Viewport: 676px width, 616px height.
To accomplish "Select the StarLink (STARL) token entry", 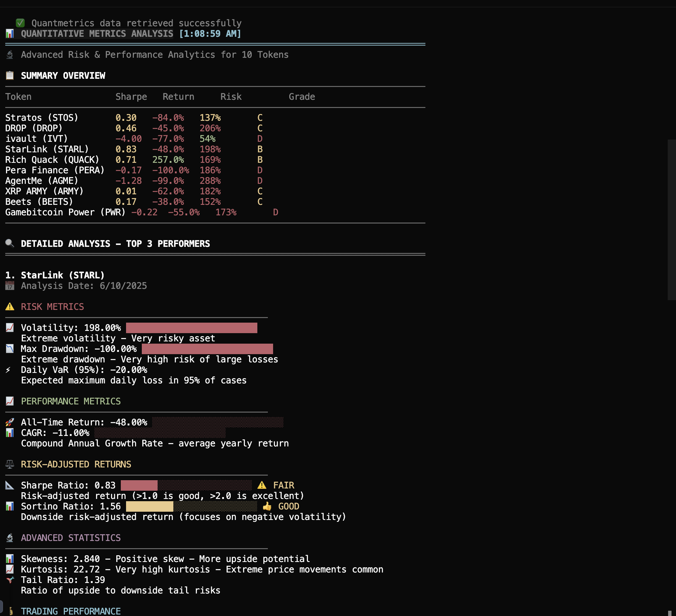I will click(x=47, y=149).
